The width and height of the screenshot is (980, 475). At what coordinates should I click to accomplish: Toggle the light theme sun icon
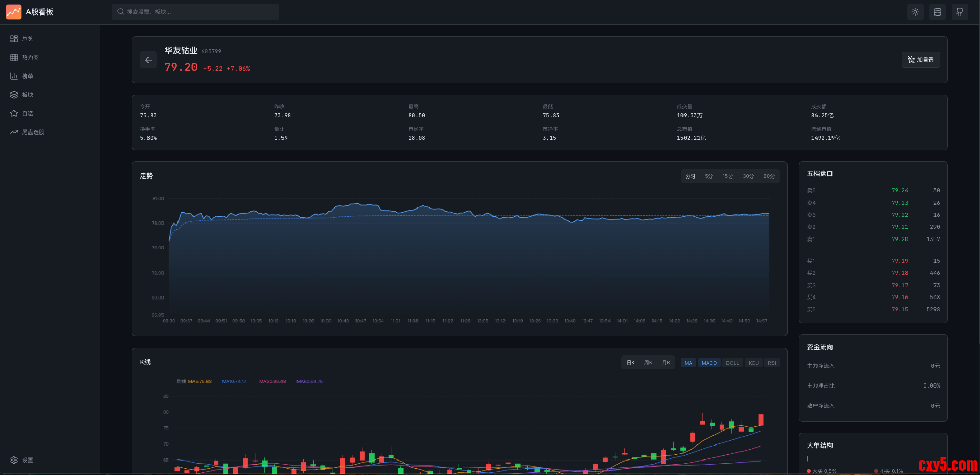click(915, 12)
